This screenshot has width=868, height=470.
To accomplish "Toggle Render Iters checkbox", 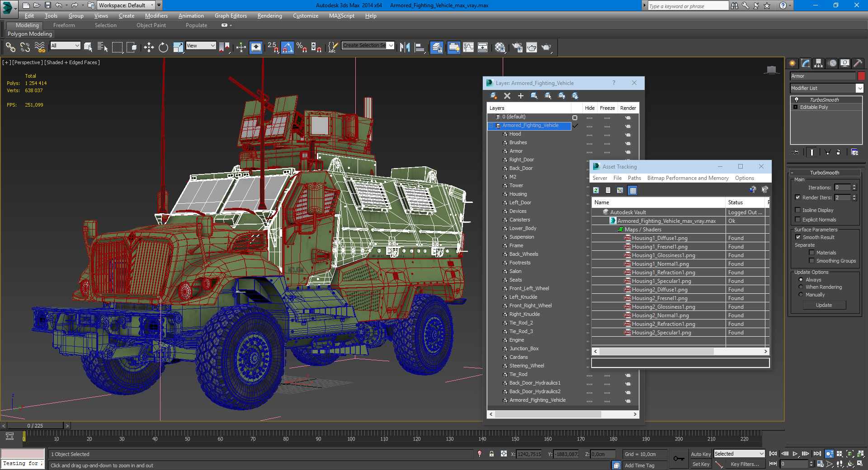I will point(798,197).
